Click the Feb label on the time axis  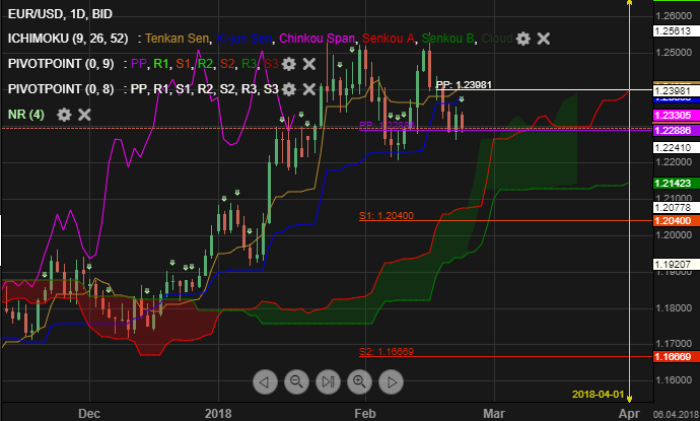pos(365,413)
